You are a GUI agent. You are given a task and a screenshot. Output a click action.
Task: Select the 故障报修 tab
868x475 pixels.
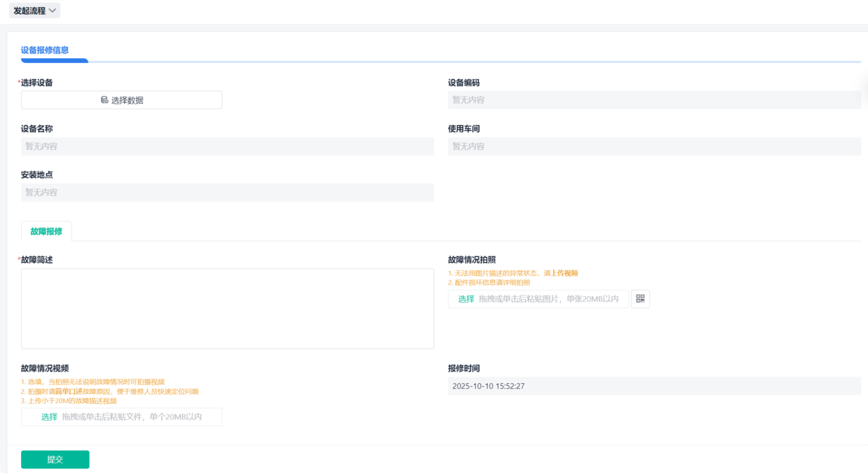[x=46, y=231]
